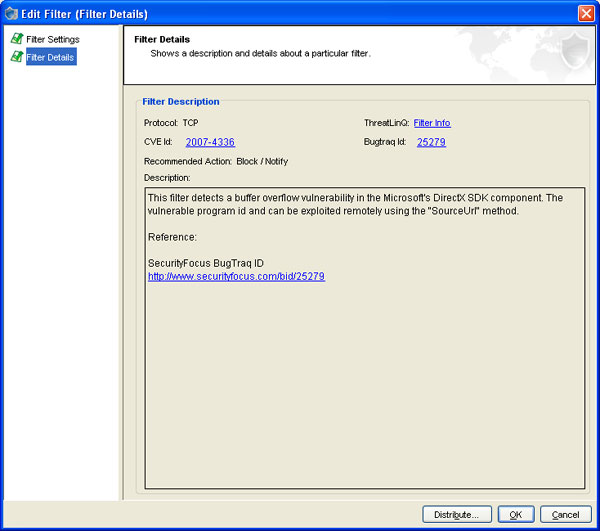This screenshot has height=531, width=600.
Task: Click the Filter Description group heading
Action: pyautogui.click(x=181, y=101)
